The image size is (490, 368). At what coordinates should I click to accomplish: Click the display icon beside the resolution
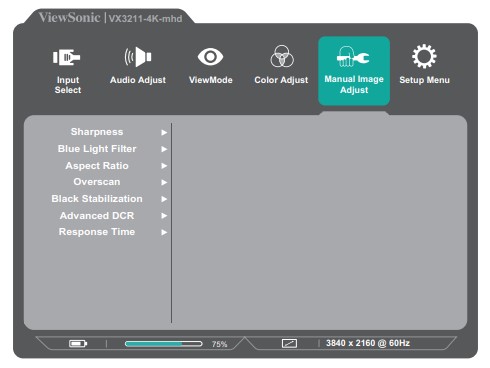click(289, 343)
